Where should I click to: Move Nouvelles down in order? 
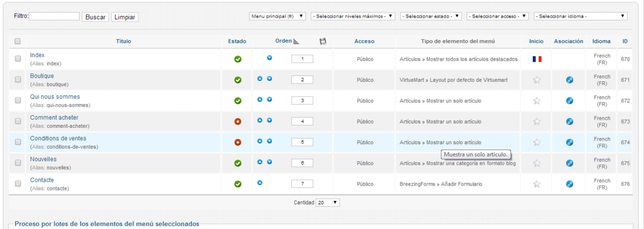[269, 162]
